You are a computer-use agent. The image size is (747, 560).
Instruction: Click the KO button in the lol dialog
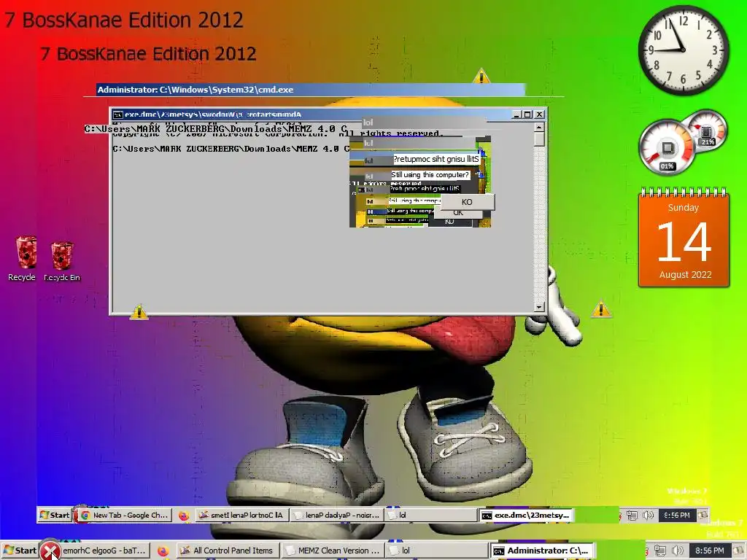tap(468, 202)
